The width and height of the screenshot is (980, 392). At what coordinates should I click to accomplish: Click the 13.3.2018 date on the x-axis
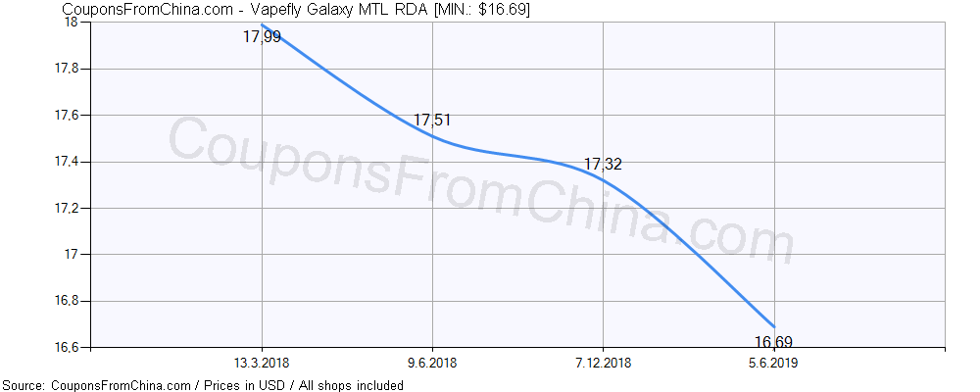pos(261,364)
